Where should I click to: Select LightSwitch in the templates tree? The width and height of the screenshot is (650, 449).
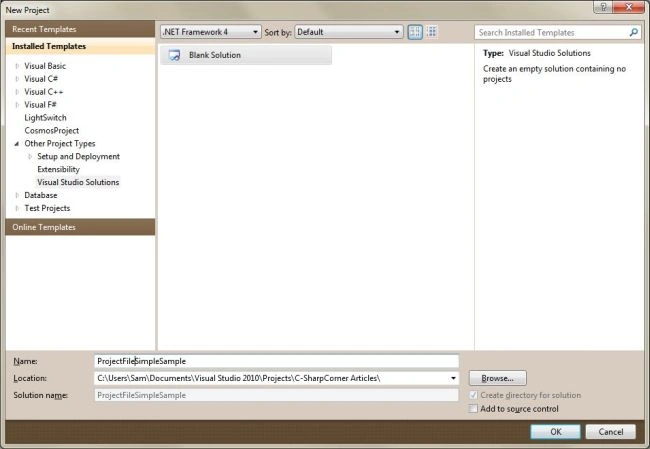point(45,118)
